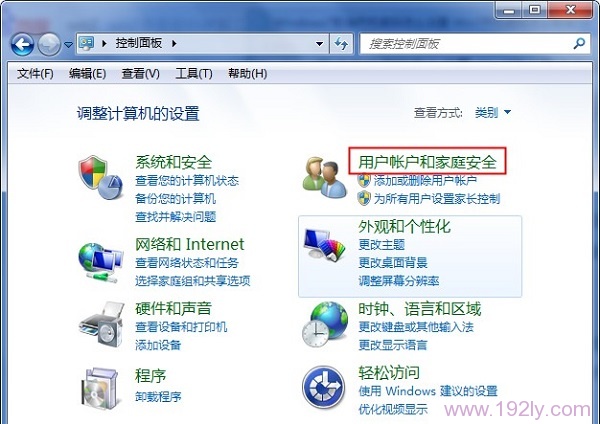The image size is (600, 424).
Task: Click the blue Back arrow button
Action: (x=22, y=44)
